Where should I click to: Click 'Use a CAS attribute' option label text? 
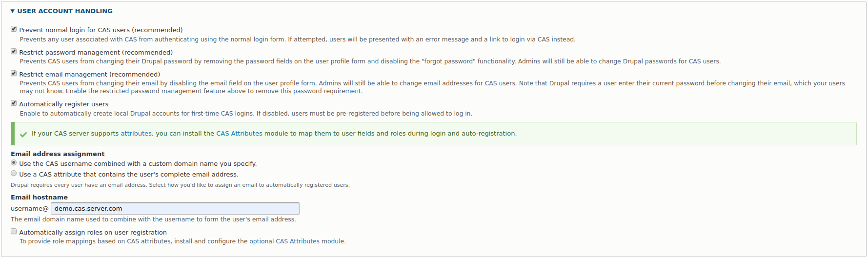(128, 175)
